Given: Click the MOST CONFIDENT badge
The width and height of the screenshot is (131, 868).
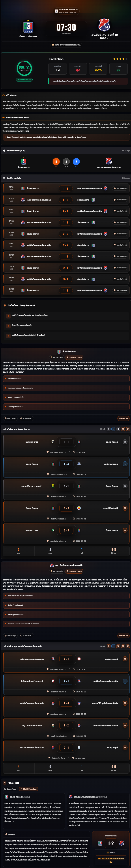Looking at the screenshot, I should point(24,80).
